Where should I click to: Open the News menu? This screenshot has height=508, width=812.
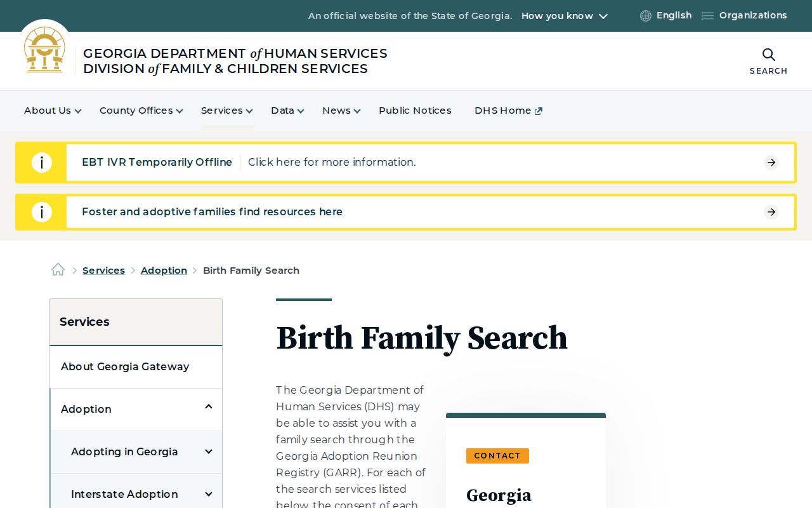pyautogui.click(x=341, y=110)
